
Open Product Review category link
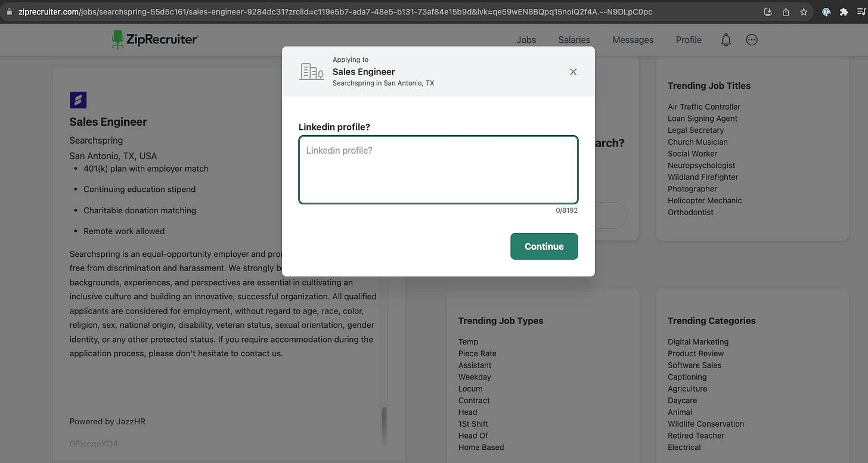tap(695, 353)
